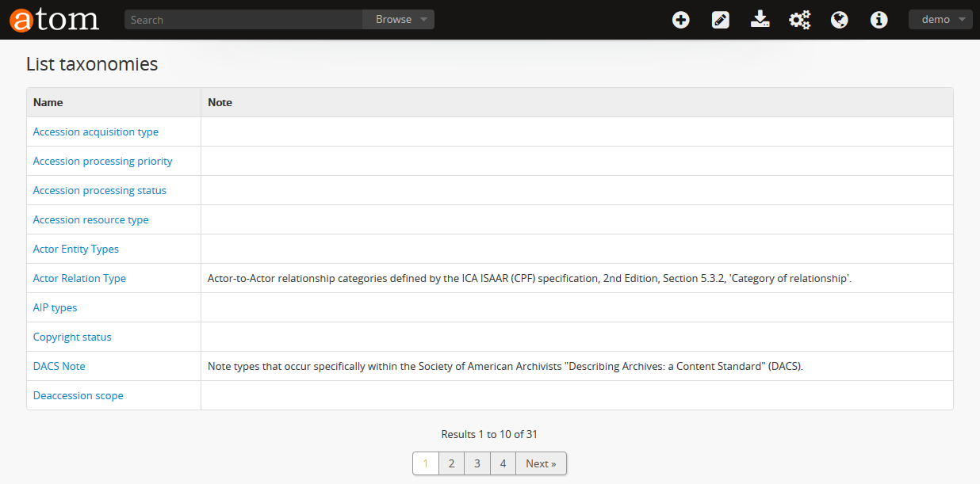This screenshot has height=484, width=980.
Task: Jump to results page 4
Action: tap(503, 464)
